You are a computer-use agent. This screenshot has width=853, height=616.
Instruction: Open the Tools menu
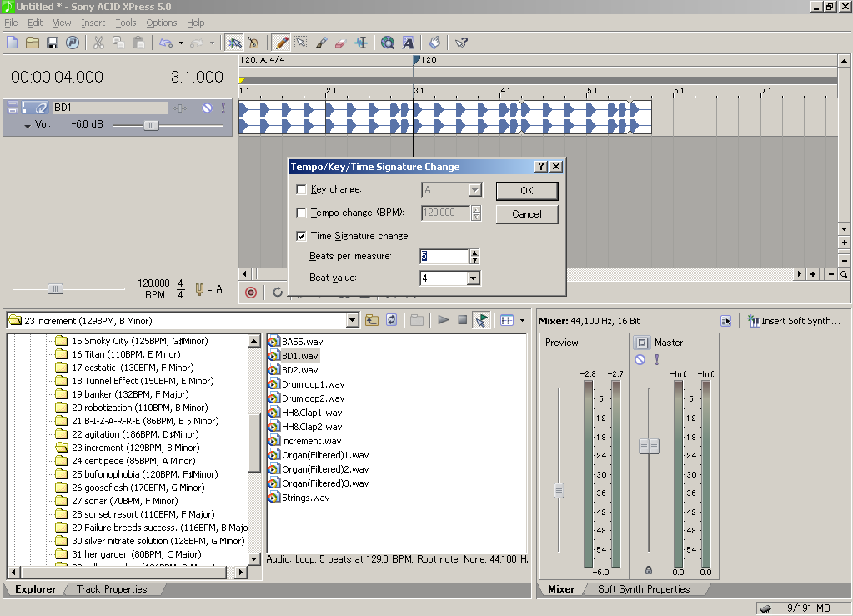pyautogui.click(x=126, y=23)
